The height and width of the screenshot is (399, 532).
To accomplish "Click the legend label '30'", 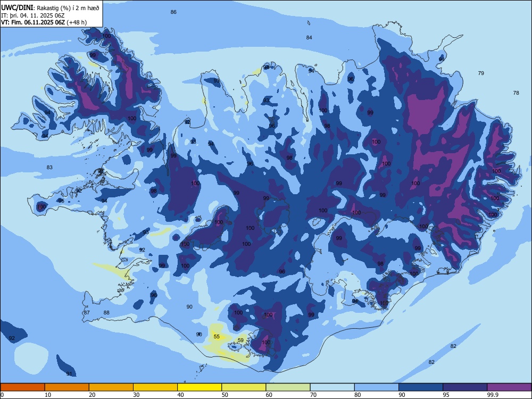I will point(136,395).
